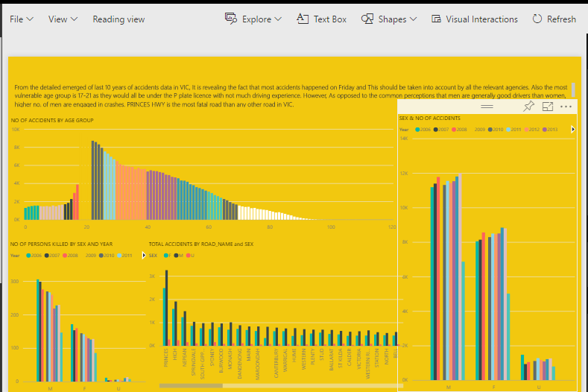Click No of Accidents by Age Group title

click(x=52, y=121)
